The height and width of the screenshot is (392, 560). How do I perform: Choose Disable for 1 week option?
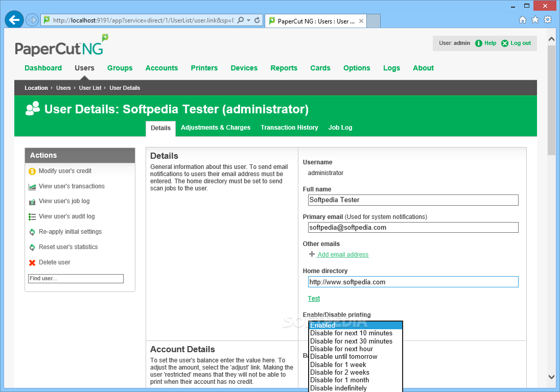pos(356,364)
